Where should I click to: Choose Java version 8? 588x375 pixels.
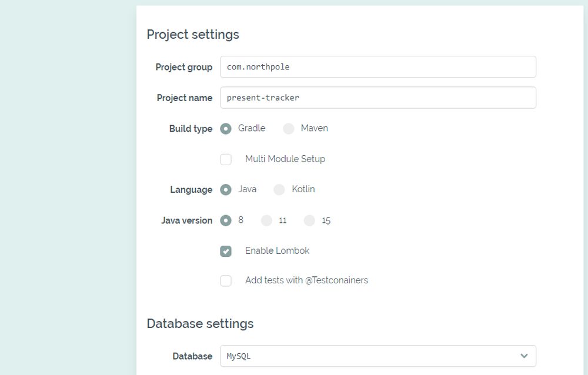pyautogui.click(x=226, y=220)
